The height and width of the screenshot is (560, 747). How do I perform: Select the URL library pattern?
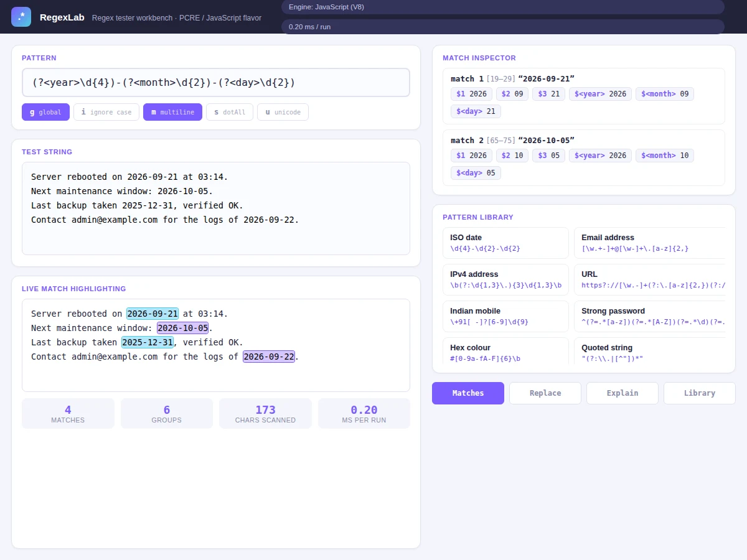point(650,279)
